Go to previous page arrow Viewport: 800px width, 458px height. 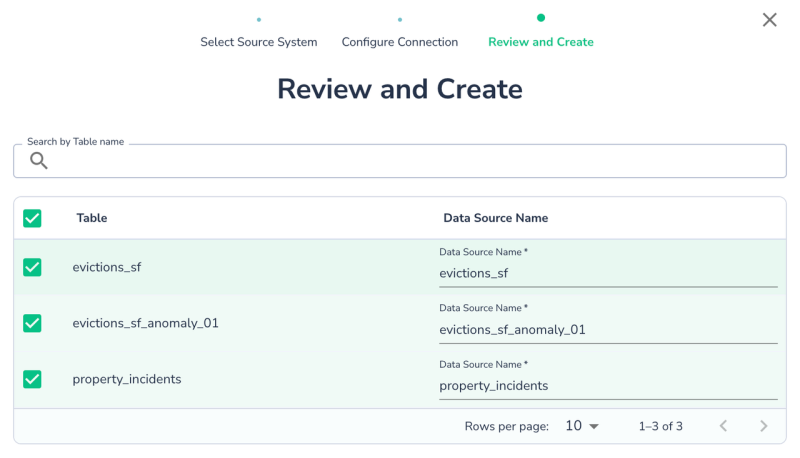pyautogui.click(x=724, y=426)
